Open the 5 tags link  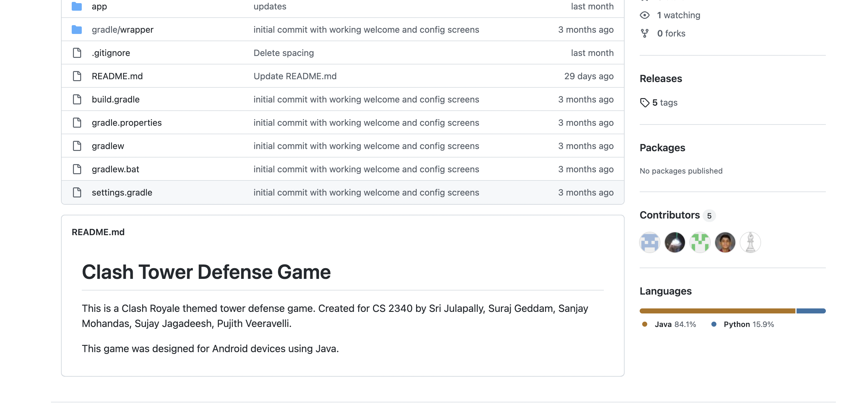point(665,103)
